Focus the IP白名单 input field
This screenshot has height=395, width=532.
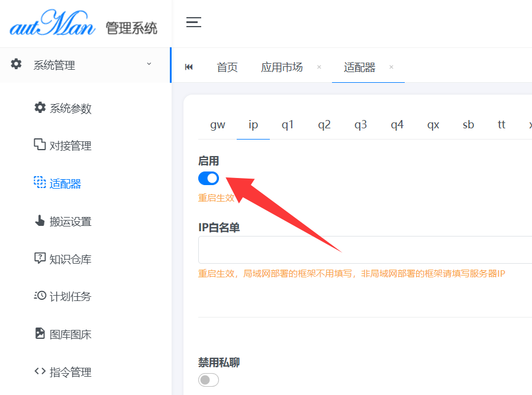click(365, 250)
